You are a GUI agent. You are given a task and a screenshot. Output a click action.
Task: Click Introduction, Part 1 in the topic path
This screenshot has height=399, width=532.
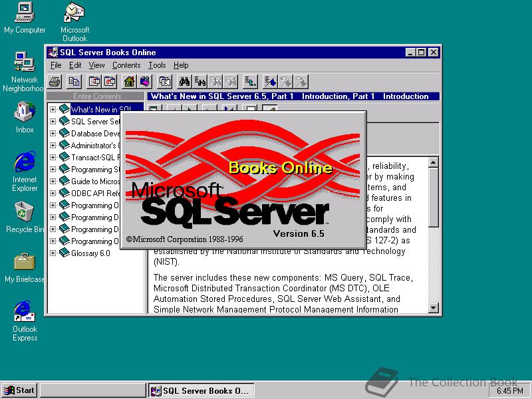point(338,96)
